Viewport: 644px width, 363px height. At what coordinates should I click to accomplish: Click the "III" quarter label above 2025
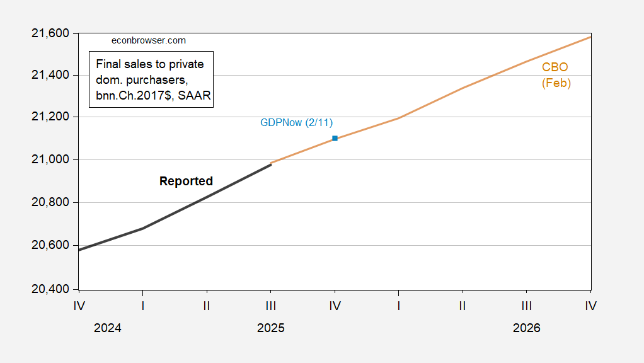pyautogui.click(x=270, y=306)
